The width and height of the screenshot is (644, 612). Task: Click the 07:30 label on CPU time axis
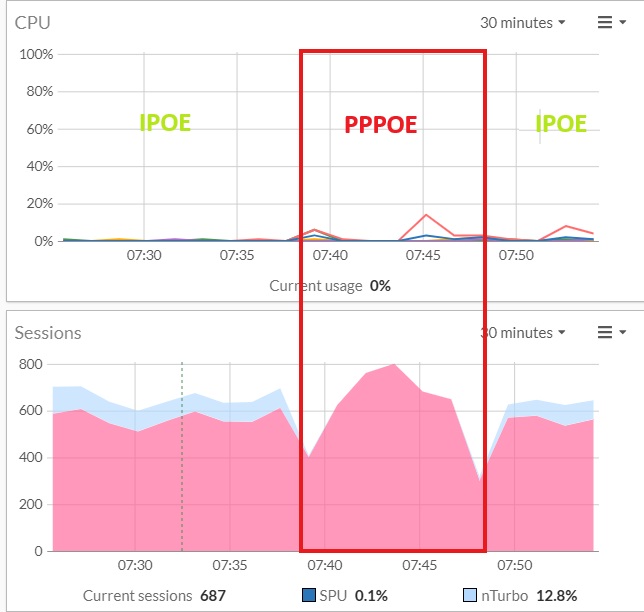click(144, 256)
